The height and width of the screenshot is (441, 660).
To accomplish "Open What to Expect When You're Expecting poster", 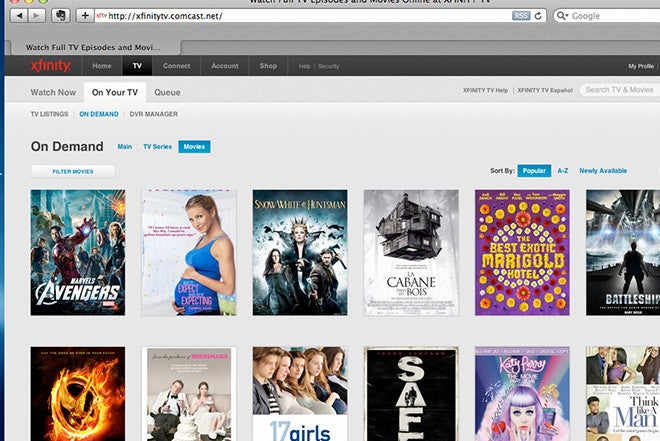I will [x=189, y=252].
